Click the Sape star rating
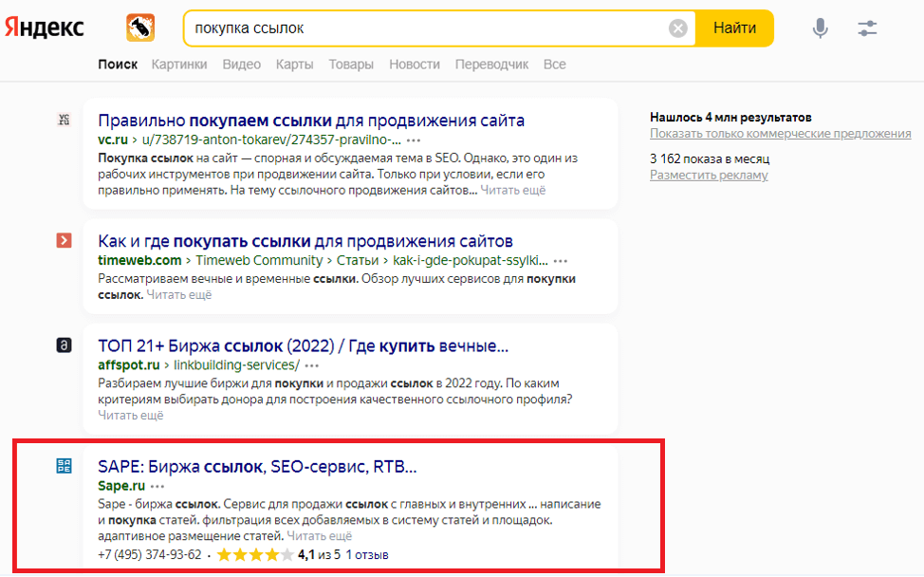The height and width of the screenshot is (577, 924). [x=254, y=554]
